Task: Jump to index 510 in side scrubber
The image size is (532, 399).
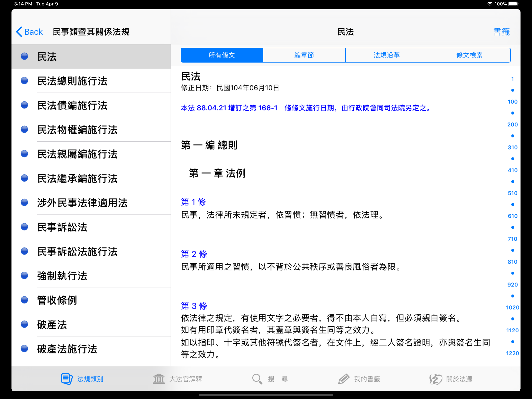Action: (x=513, y=193)
